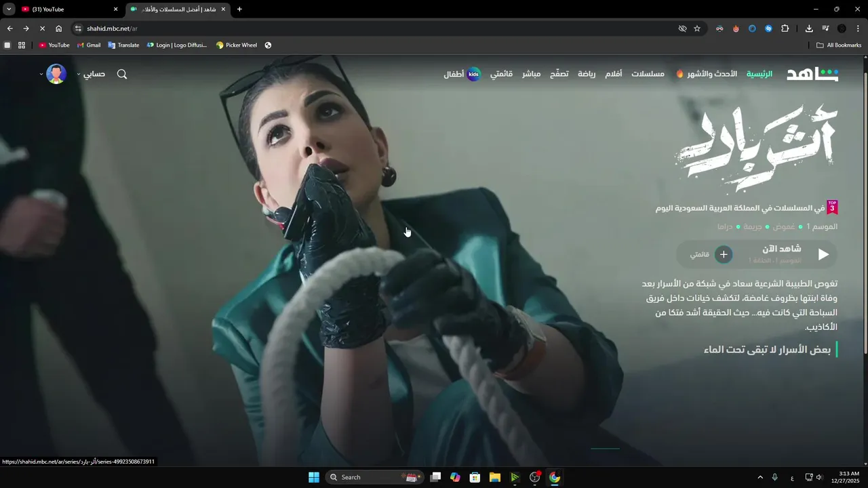Open Microsoft Store from the taskbar
Screen dimensions: 868x488
(475, 477)
